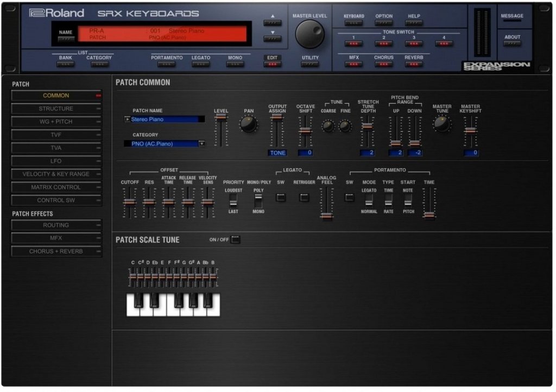Click the Octave Shift slider
Screen dimensions: 556x392
tap(305, 130)
